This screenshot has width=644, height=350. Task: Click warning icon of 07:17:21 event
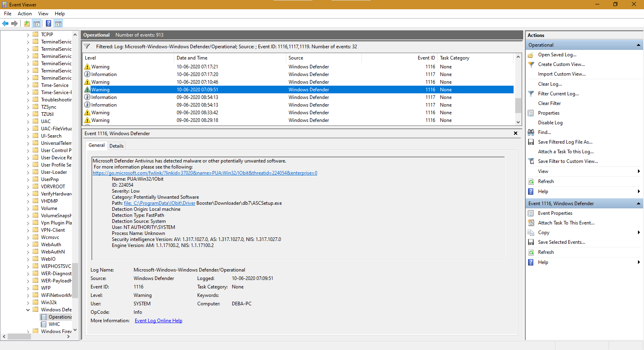point(87,67)
